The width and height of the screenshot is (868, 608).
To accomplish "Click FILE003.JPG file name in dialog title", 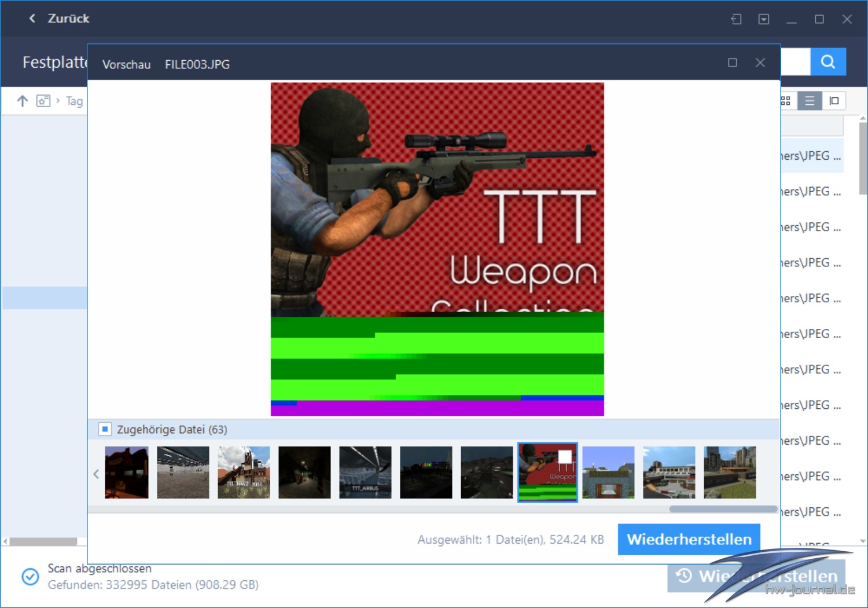I will tap(197, 64).
